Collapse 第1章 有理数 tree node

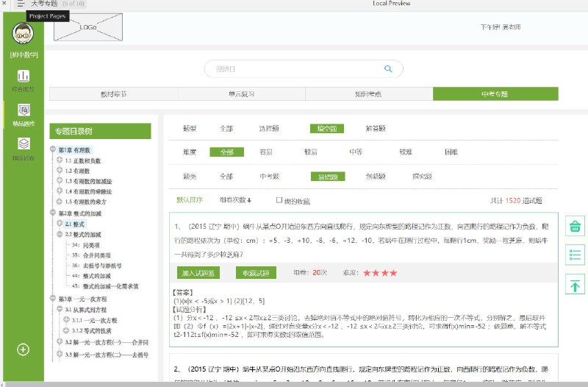pyautogui.click(x=53, y=149)
